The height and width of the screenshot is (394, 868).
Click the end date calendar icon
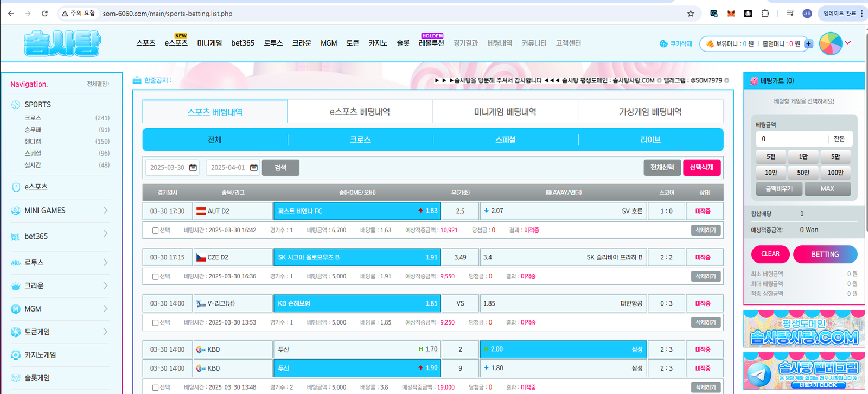[253, 168]
